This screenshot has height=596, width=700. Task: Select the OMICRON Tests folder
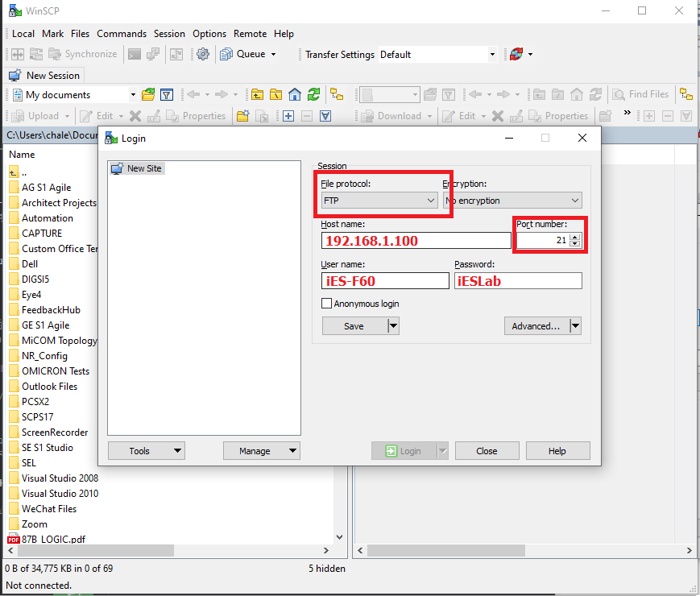coord(55,371)
